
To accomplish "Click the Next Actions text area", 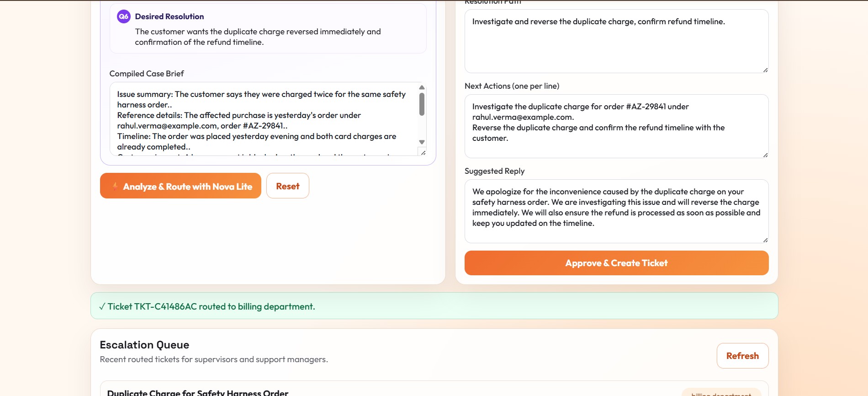I will pyautogui.click(x=616, y=126).
